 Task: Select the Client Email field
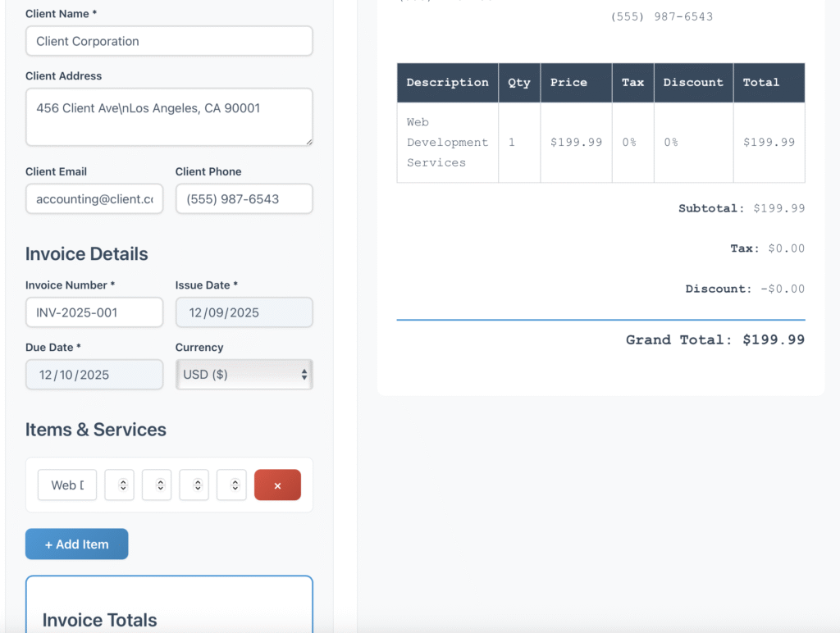click(94, 198)
